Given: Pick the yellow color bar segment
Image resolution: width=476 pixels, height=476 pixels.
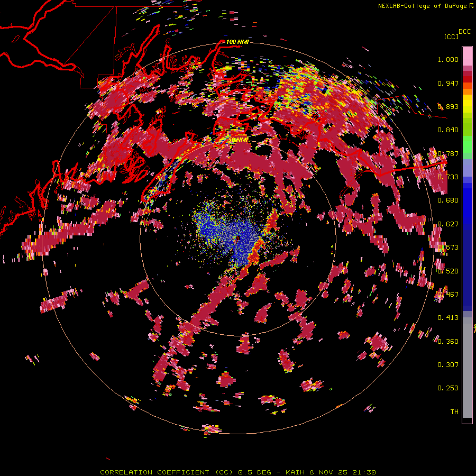Looking at the screenshot, I should 467,104.
